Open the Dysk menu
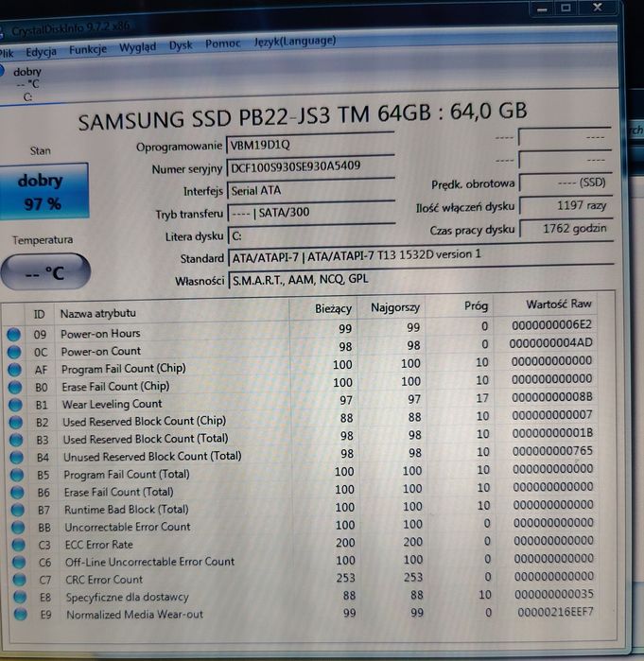Screen dimensions: 644x661 coord(181,45)
